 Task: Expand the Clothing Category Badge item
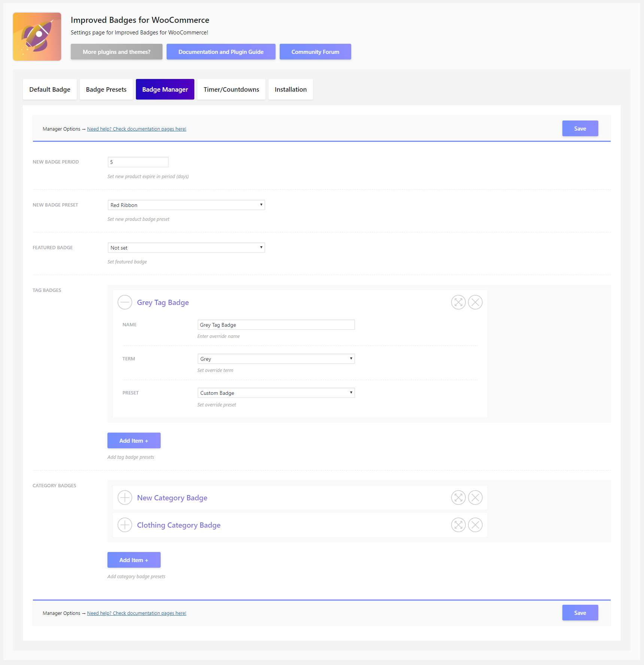pyautogui.click(x=125, y=525)
